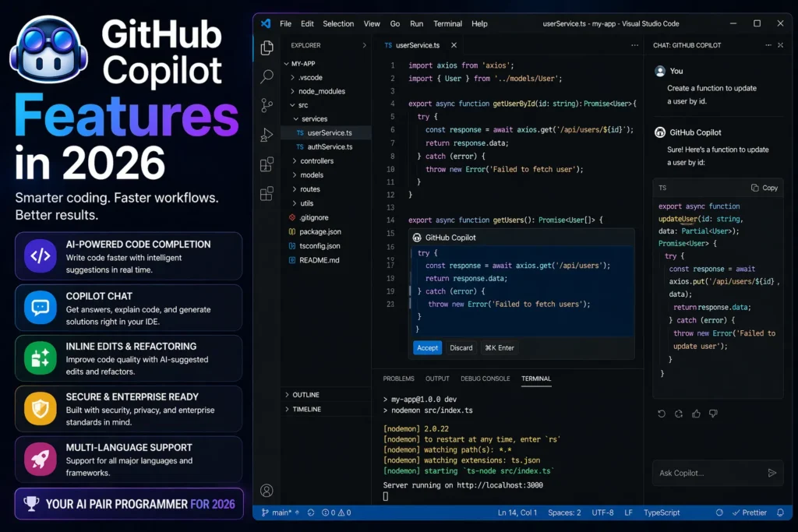
Task: Open the Go menu
Action: (395, 23)
